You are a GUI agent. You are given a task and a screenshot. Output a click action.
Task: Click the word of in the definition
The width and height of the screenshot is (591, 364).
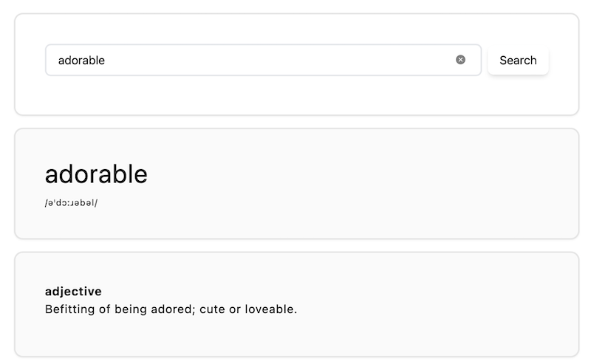pos(104,309)
